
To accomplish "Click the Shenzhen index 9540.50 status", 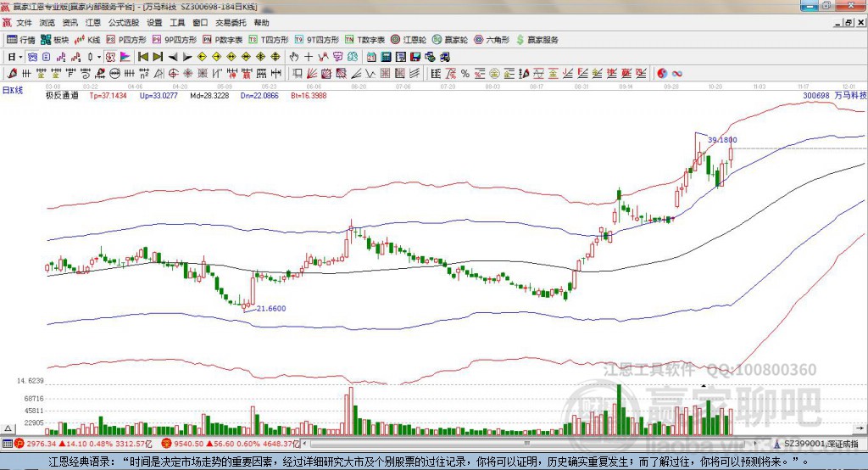I will click(x=231, y=444).
